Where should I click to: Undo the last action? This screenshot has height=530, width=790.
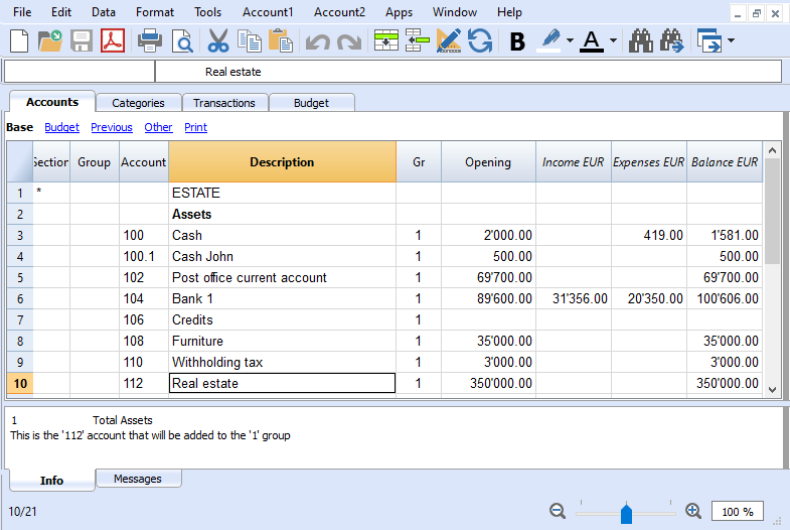pos(317,42)
